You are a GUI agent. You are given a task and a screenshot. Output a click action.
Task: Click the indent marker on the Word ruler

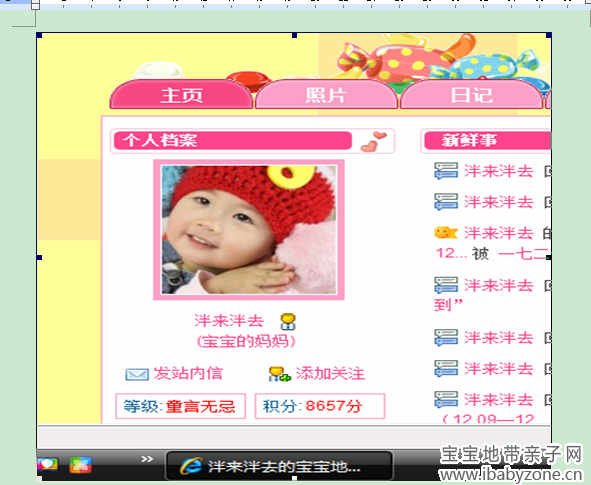[x=35, y=5]
